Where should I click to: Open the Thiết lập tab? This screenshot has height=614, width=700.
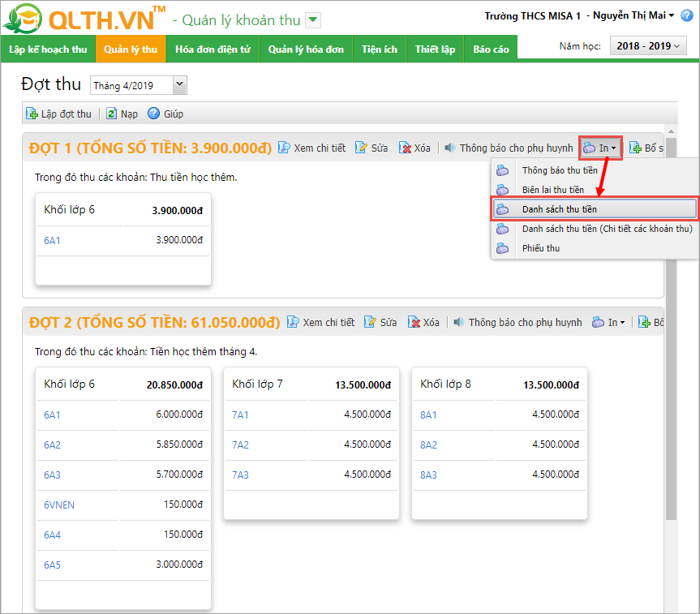[x=436, y=49]
